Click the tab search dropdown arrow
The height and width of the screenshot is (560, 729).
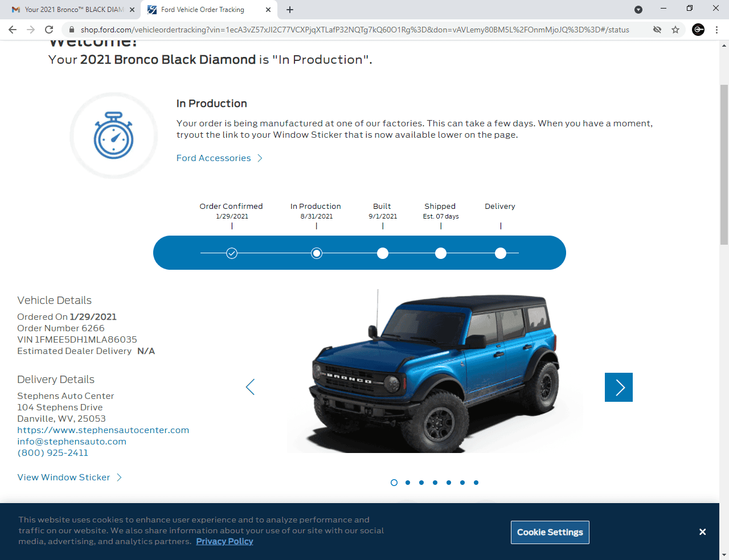[638, 10]
